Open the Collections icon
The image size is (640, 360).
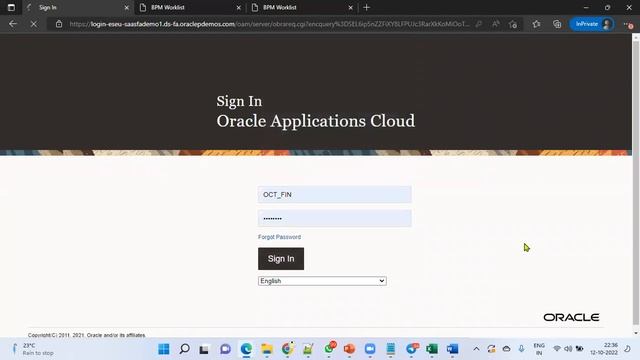click(x=557, y=24)
